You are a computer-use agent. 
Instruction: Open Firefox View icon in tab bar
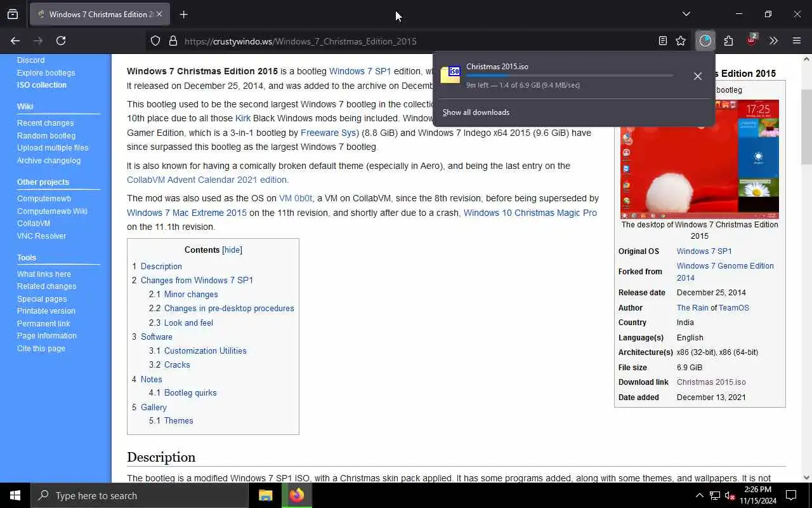(x=13, y=14)
